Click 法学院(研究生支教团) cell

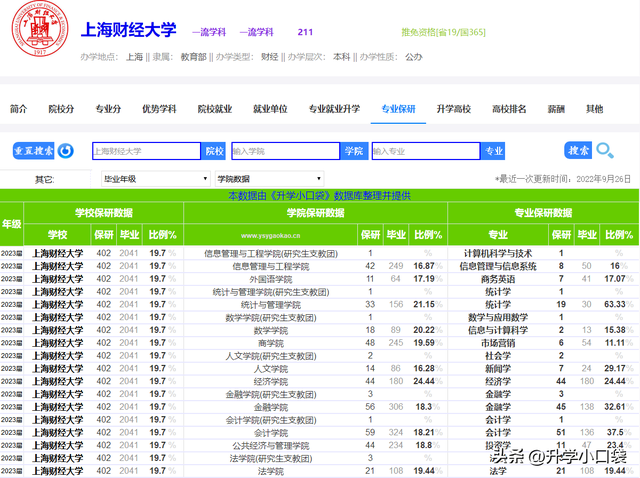coord(271,458)
